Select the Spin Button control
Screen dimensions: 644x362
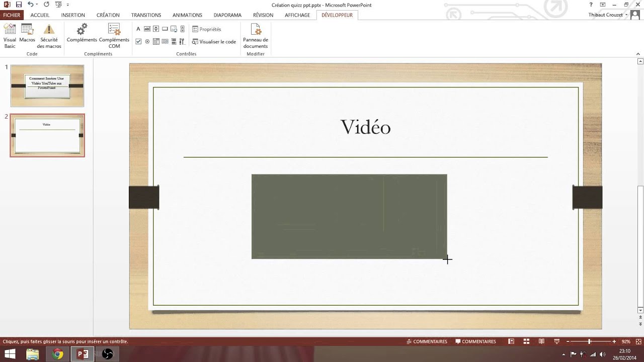click(156, 29)
